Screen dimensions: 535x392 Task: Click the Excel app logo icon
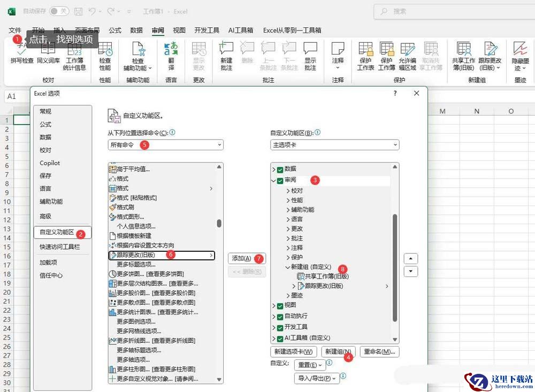[11, 12]
